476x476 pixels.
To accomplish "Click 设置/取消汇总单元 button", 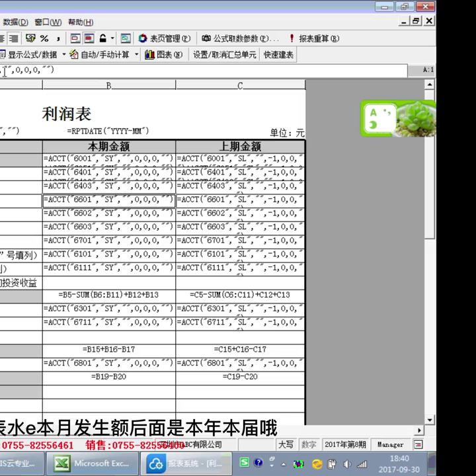I will click(x=225, y=55).
